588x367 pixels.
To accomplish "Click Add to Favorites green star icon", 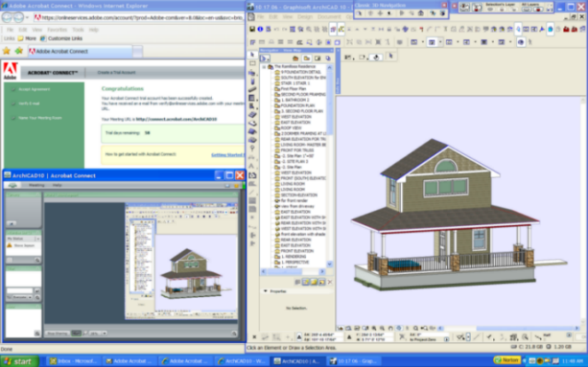I will tap(19, 51).
